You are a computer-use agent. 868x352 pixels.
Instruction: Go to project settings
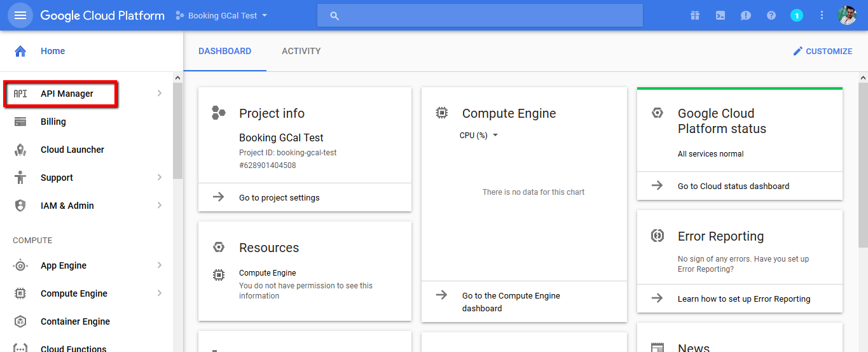pos(279,197)
